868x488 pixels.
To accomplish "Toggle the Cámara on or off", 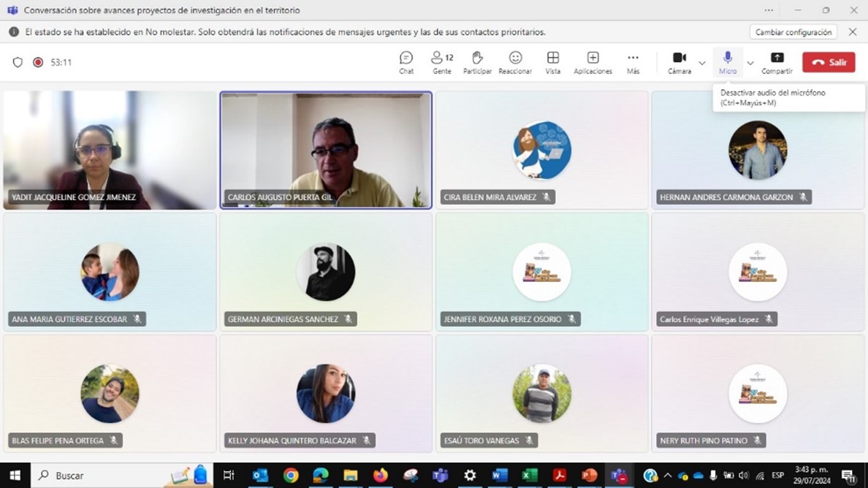I will (x=679, y=62).
